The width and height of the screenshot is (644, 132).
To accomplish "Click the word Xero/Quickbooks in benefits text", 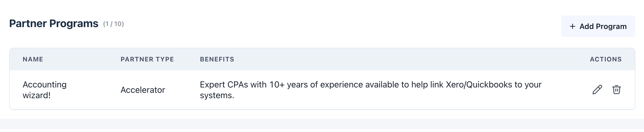I will [479, 85].
